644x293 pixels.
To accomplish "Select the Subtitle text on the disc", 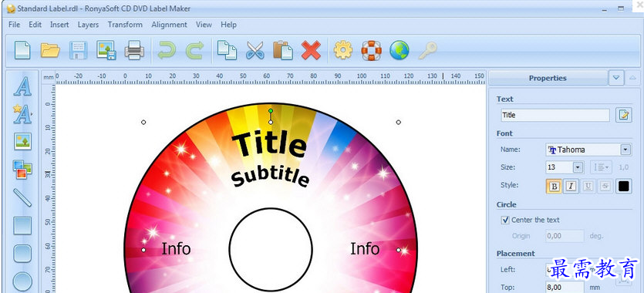I will tap(270, 177).
